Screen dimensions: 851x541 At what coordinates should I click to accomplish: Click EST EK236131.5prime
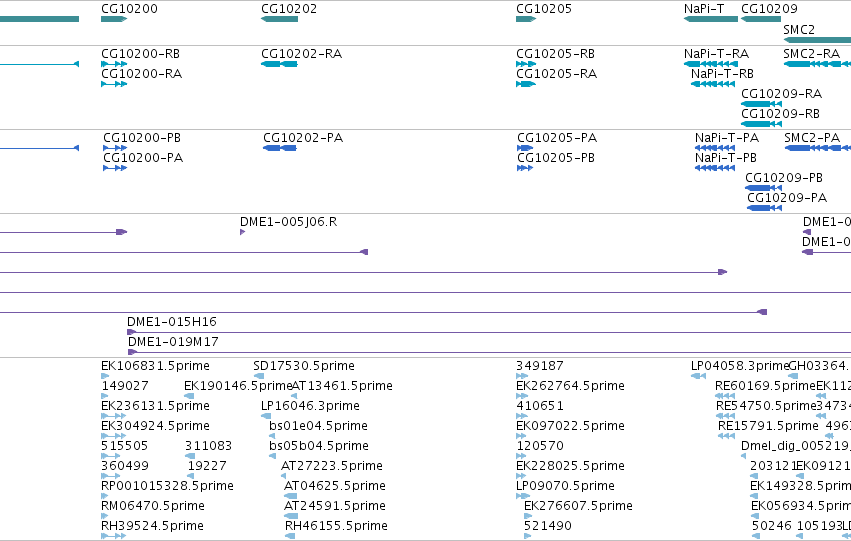pyautogui.click(x=113, y=416)
